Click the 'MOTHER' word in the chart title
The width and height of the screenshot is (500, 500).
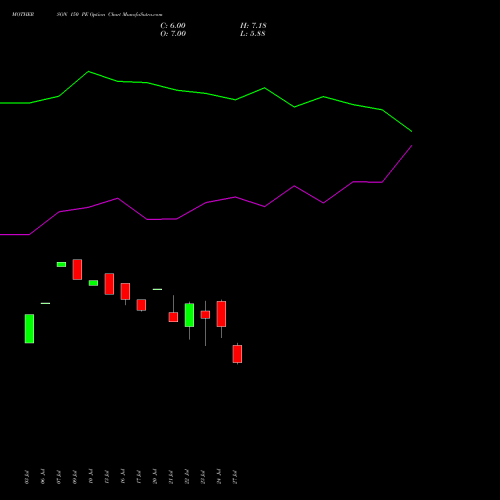coord(23,15)
